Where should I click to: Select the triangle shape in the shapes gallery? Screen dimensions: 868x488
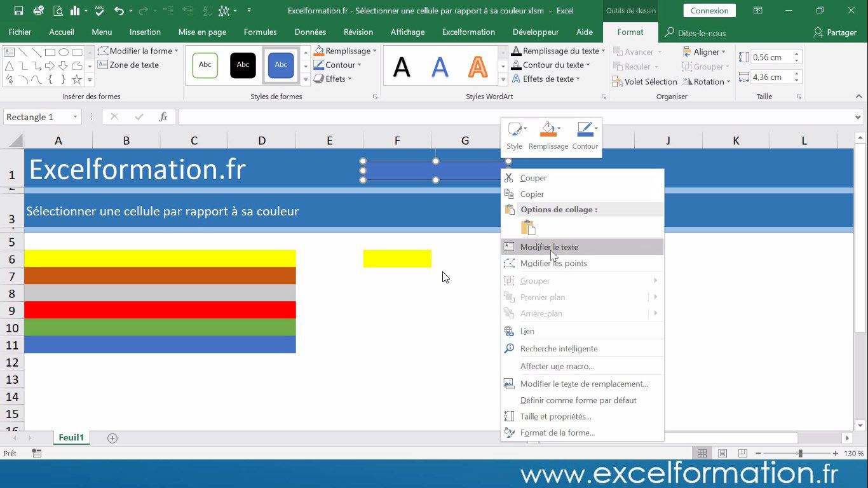tap(9, 66)
